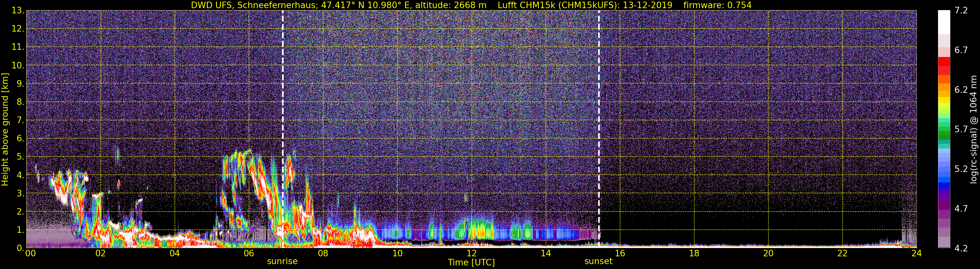Click the height tick label '12.'
This screenshot has width=980, height=269.
pyautogui.click(x=18, y=29)
